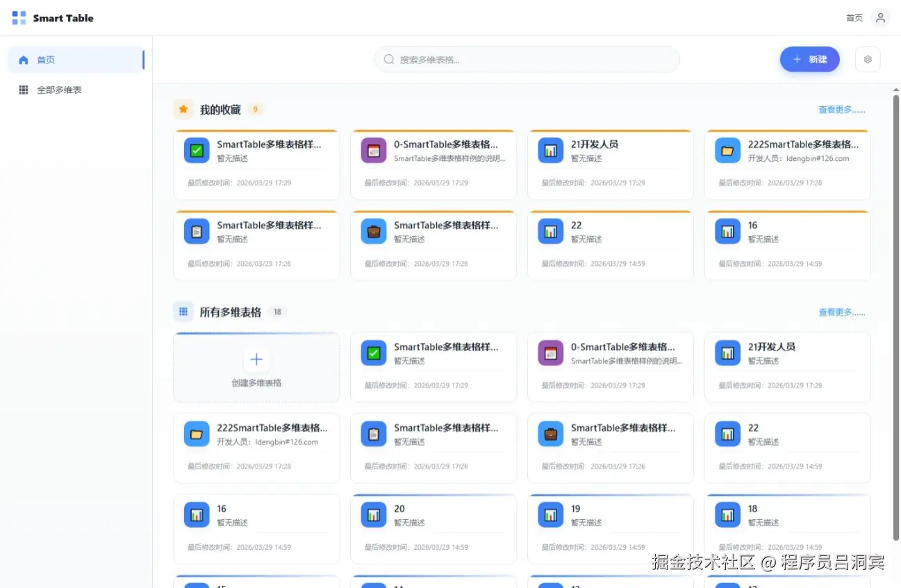Click the briefcase table icon in 我的收藏
Viewport: 901px width, 588px height.
click(x=374, y=231)
